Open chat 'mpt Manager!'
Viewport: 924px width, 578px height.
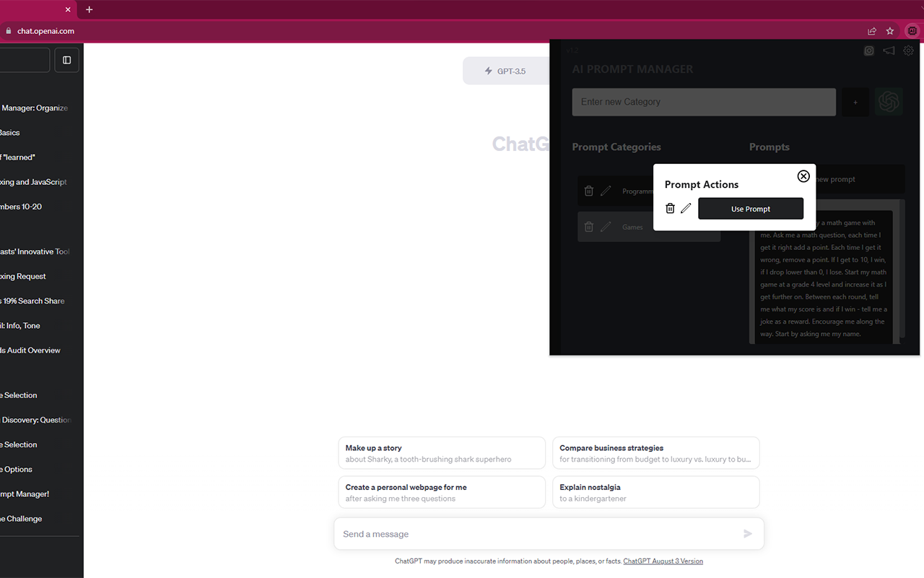pos(25,494)
